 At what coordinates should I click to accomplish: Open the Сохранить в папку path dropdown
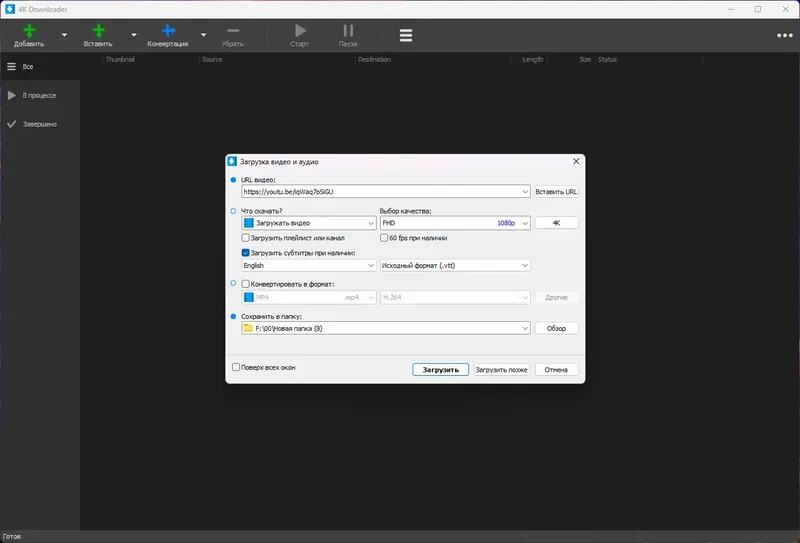(525, 328)
